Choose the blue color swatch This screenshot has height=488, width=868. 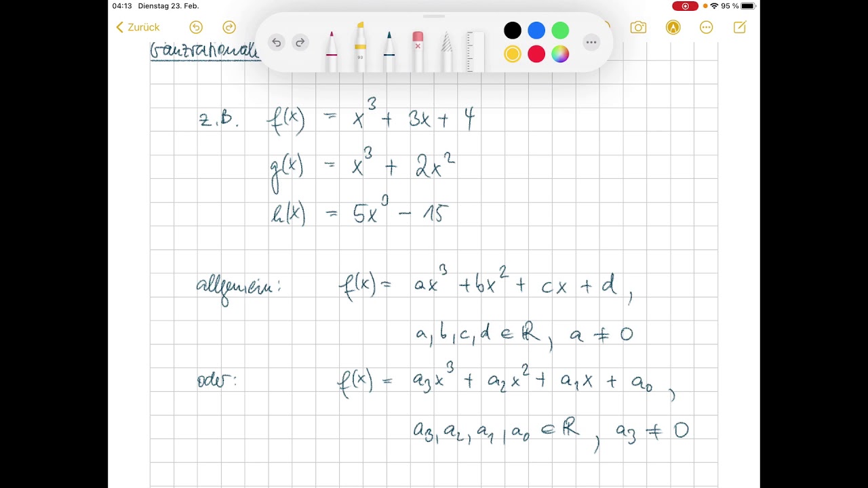coord(536,30)
